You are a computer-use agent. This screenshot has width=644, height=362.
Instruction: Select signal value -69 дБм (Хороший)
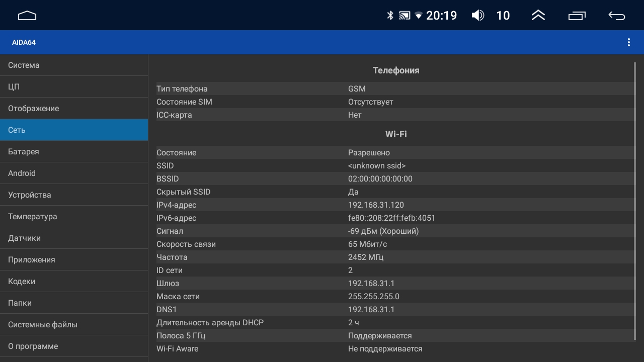[383, 231]
